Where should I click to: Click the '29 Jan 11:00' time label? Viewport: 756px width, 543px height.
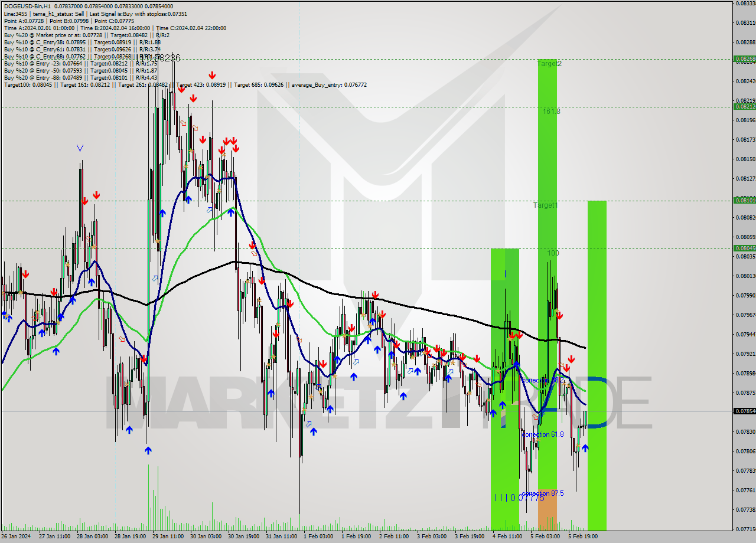168,536
